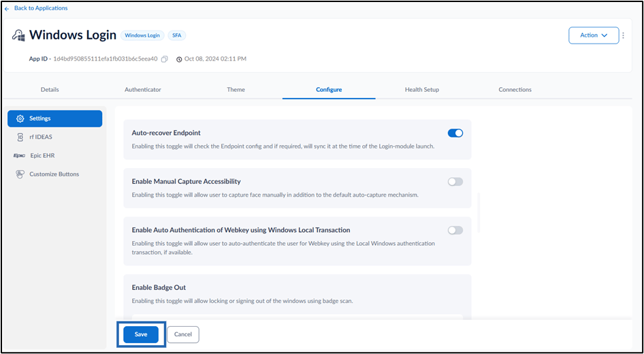The height and width of the screenshot is (354, 644).
Task: Select the Windows Login tag badge
Action: 142,35
